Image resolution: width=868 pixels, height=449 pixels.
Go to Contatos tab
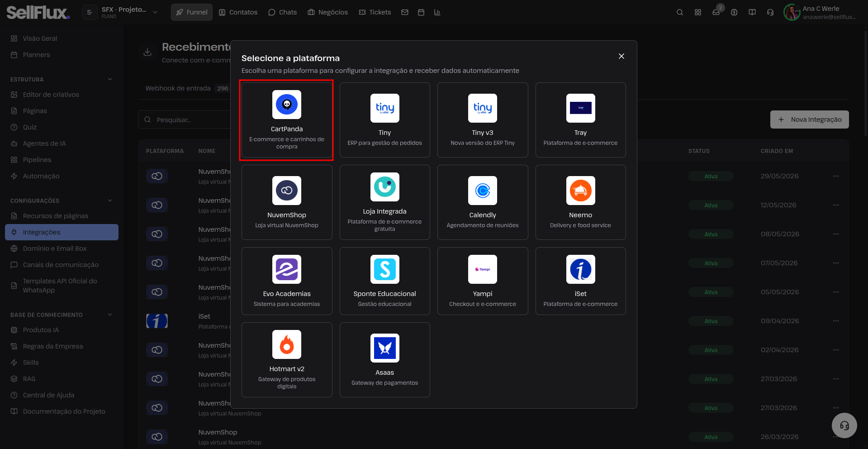(x=238, y=12)
